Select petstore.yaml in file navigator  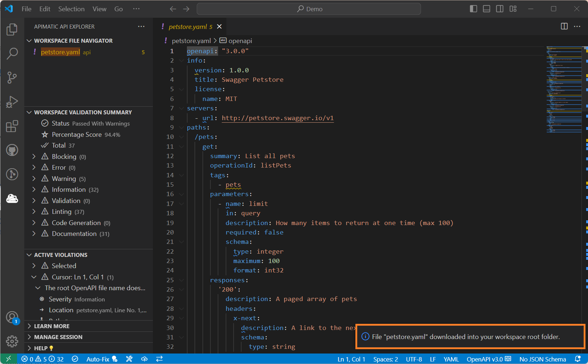click(89, 52)
